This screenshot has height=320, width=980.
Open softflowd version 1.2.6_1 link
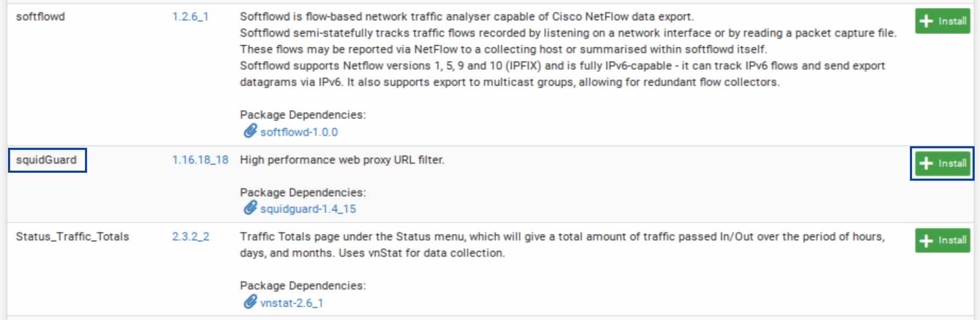pyautogui.click(x=190, y=16)
